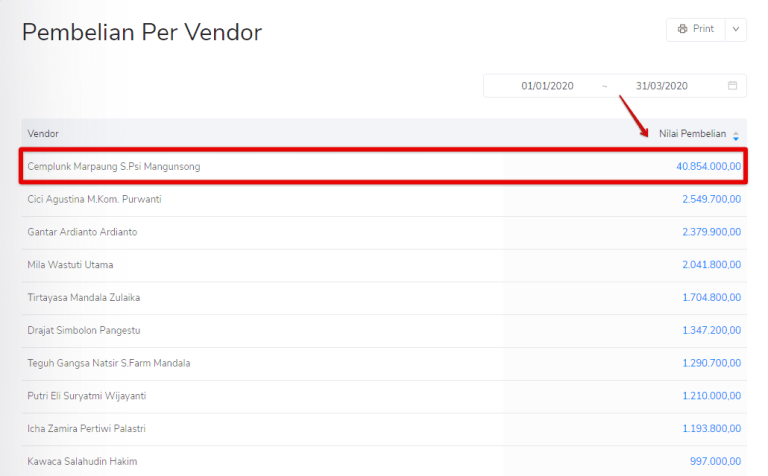Screen dimensions: 768x476
Task: Click the calendar icon in date range
Action: 732,86
